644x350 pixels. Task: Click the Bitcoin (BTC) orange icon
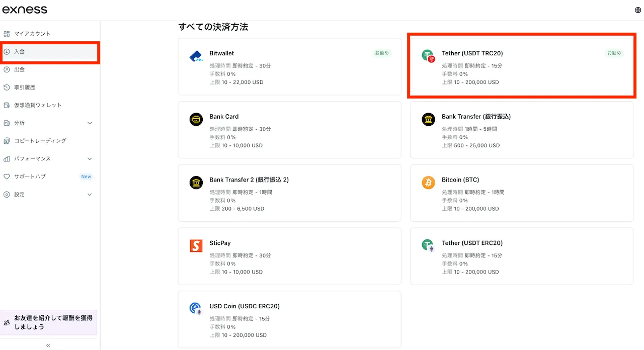tap(428, 183)
